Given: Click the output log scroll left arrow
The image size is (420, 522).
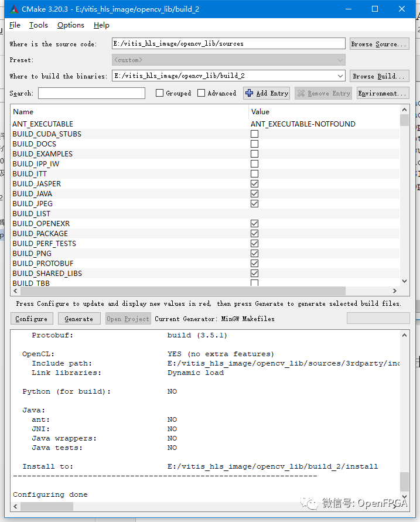Looking at the screenshot, I should click(16, 506).
